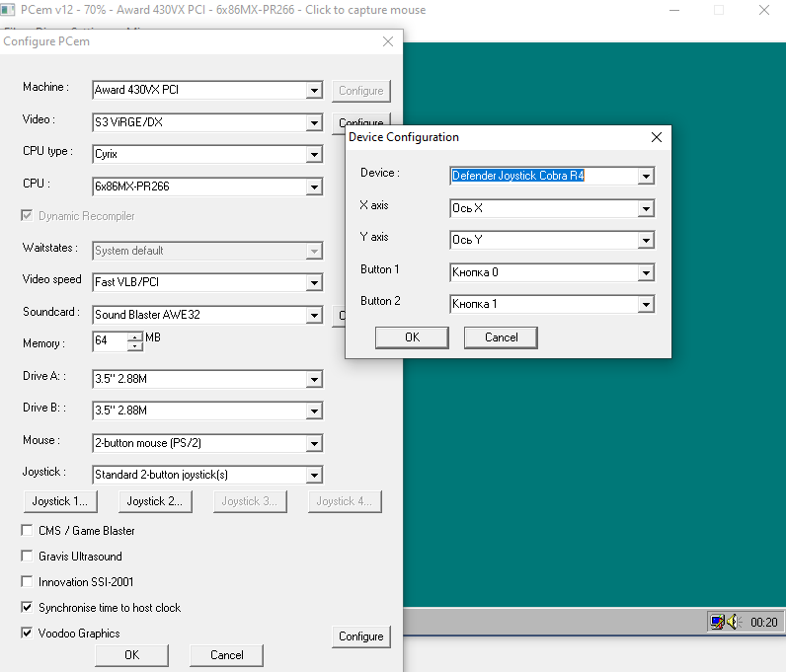Open the Soundcard dropdown
Image resolution: width=786 pixels, height=672 pixels.
pos(314,315)
